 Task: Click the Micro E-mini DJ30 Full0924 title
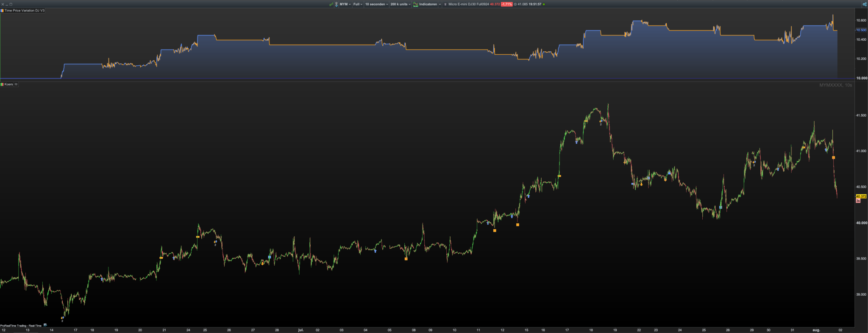pos(468,4)
